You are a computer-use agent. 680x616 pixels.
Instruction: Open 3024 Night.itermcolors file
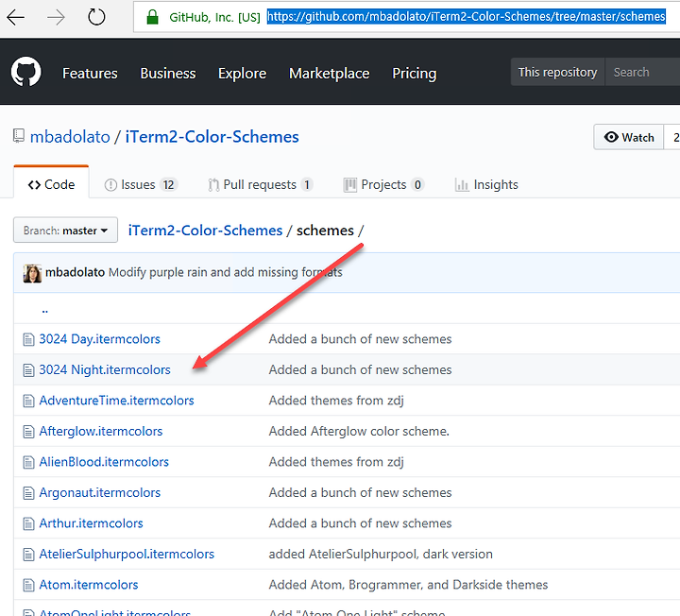click(x=105, y=370)
